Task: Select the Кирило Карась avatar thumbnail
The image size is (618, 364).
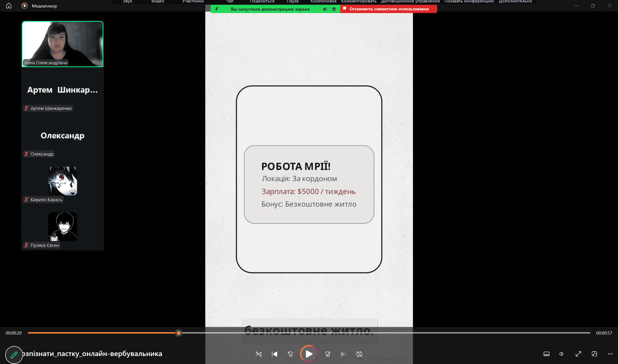Action: coord(63,181)
